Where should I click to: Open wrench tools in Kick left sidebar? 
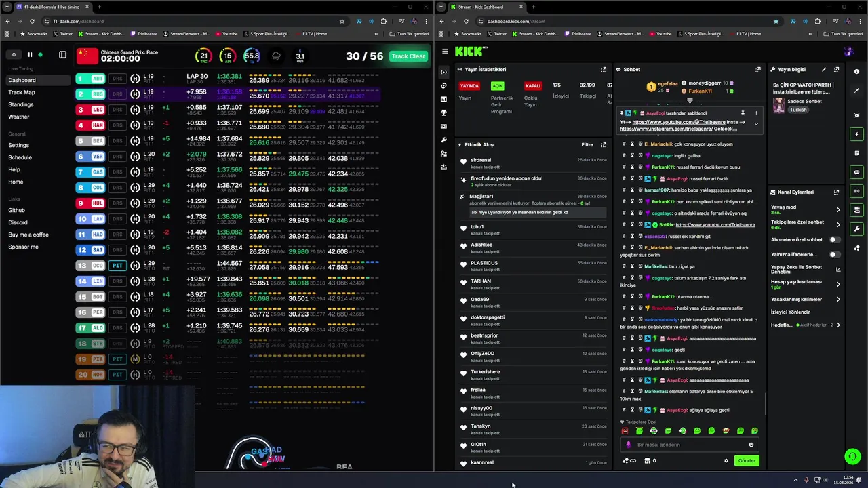pyautogui.click(x=443, y=140)
